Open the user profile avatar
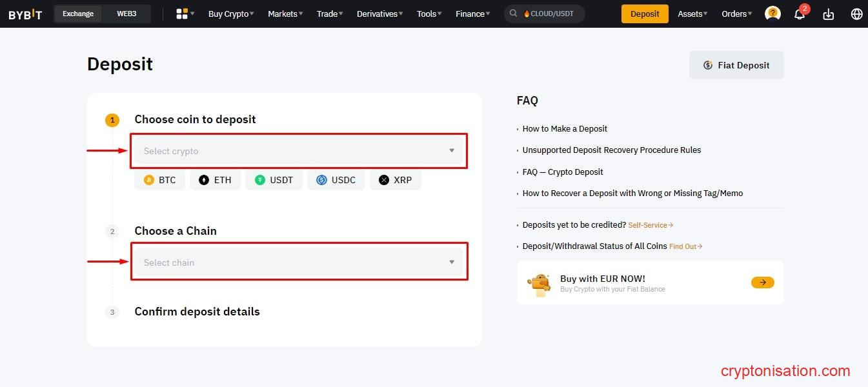The image size is (868, 387). click(x=772, y=14)
